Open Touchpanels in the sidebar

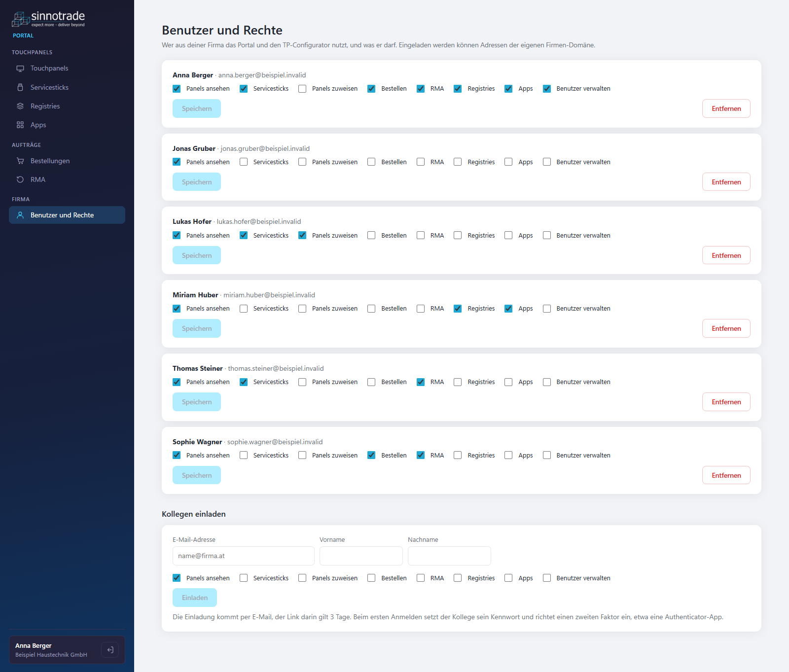click(x=67, y=69)
